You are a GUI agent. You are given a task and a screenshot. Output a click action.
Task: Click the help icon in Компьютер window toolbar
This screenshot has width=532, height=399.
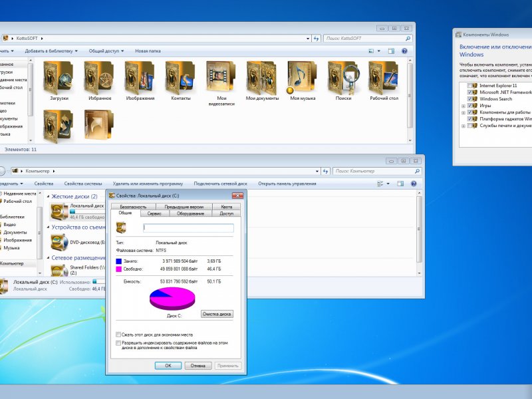(414, 184)
